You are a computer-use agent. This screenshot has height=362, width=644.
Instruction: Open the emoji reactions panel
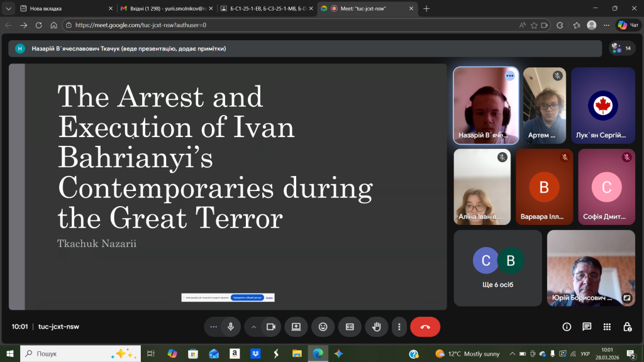(x=323, y=327)
